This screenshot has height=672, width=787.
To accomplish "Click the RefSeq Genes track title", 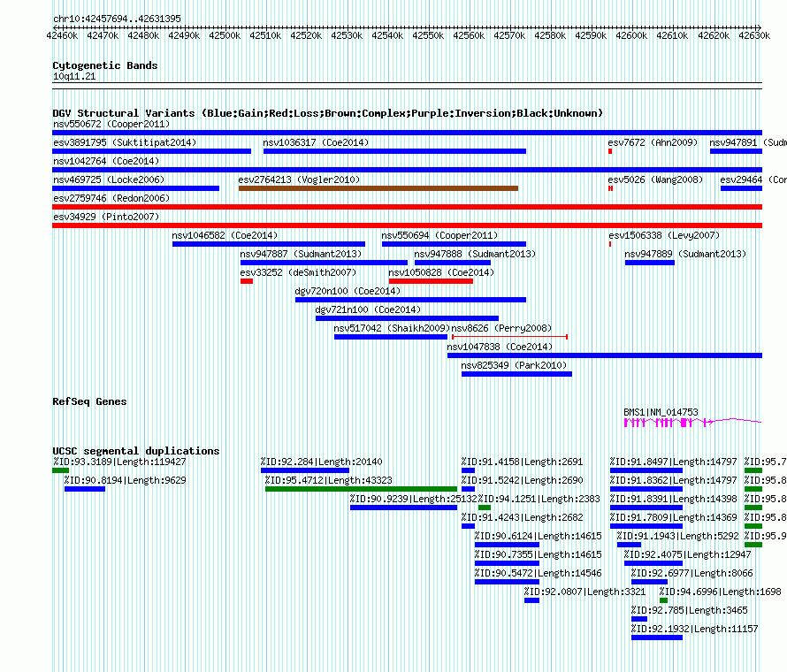I will point(89,401).
